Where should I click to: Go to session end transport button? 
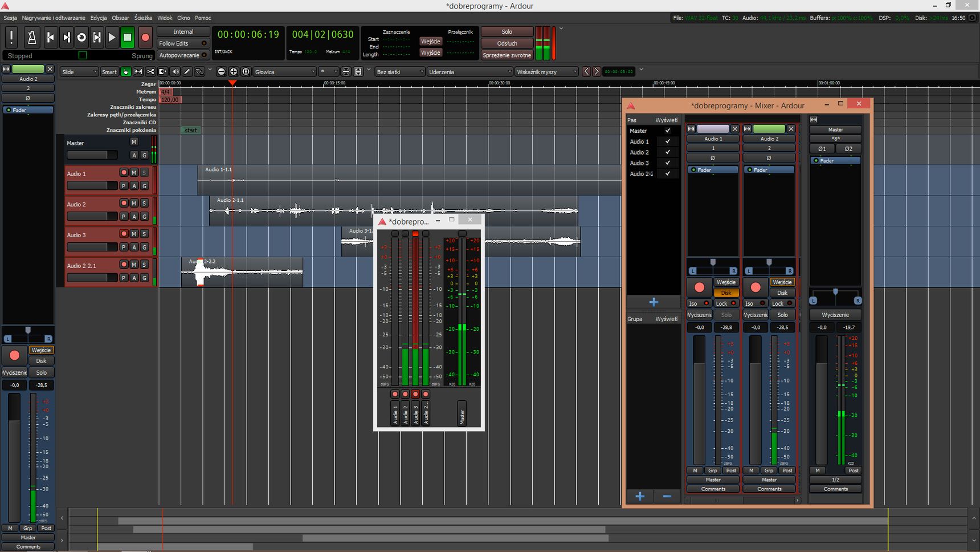66,37
